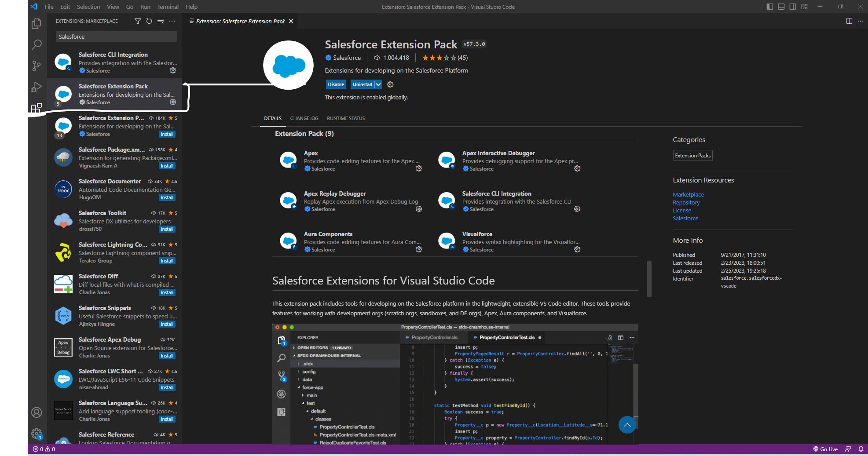This screenshot has height=456, width=868.
Task: Open the gear next to Uninstall button
Action: pyautogui.click(x=390, y=84)
